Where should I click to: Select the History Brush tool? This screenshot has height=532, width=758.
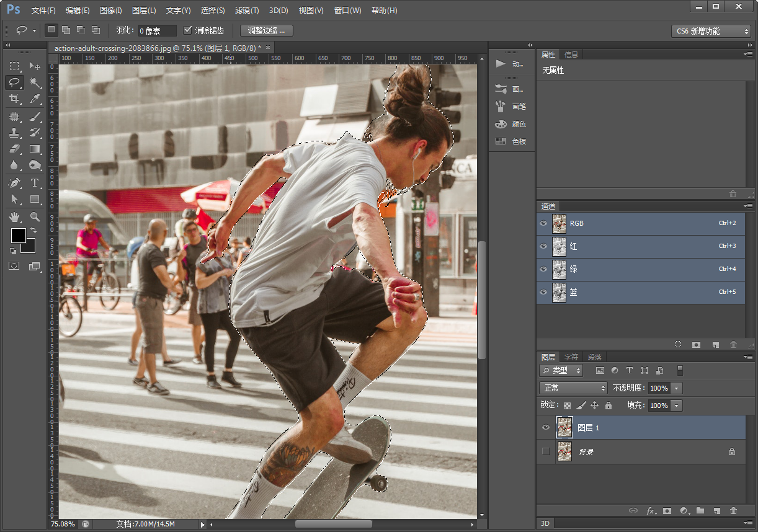35,133
